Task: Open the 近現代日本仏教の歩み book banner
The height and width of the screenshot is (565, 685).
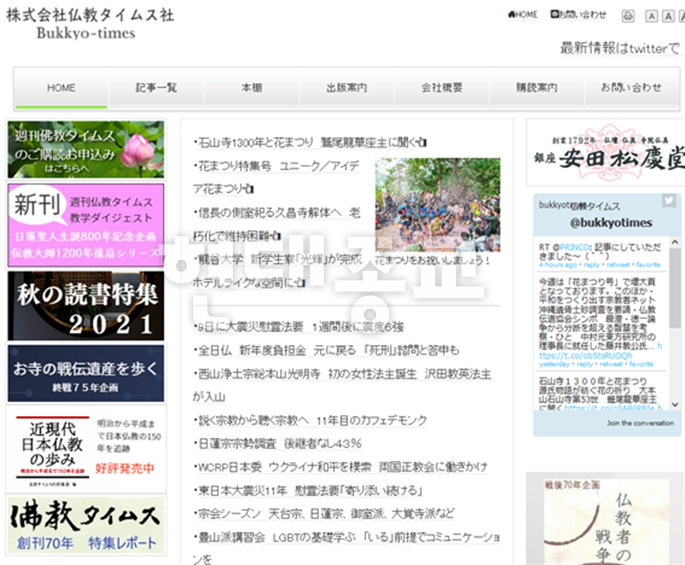Action: click(x=86, y=450)
